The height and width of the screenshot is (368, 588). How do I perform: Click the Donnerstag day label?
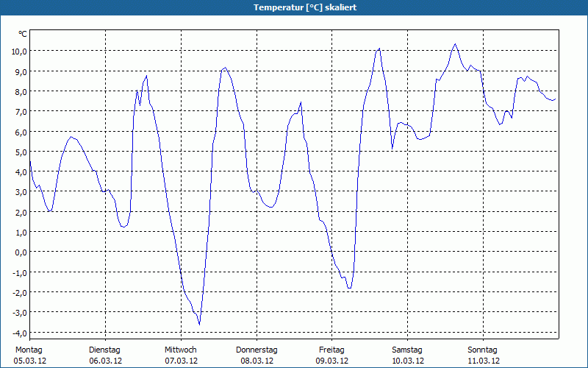point(257,350)
